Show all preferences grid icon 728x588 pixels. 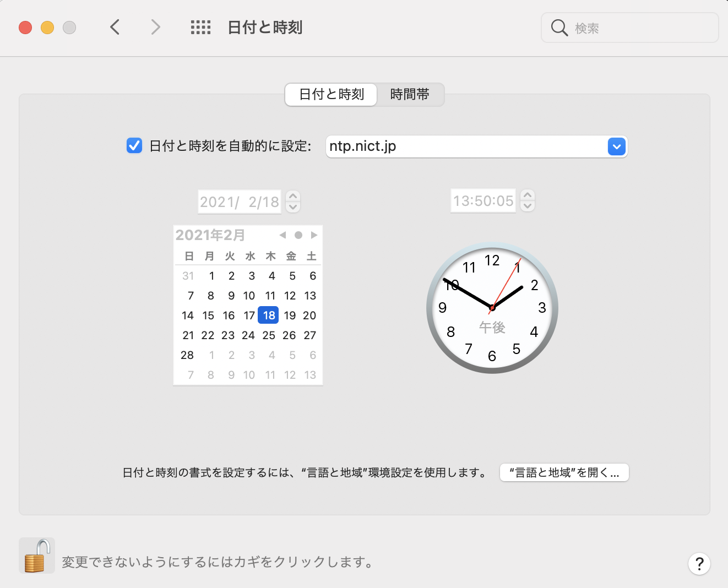click(200, 28)
